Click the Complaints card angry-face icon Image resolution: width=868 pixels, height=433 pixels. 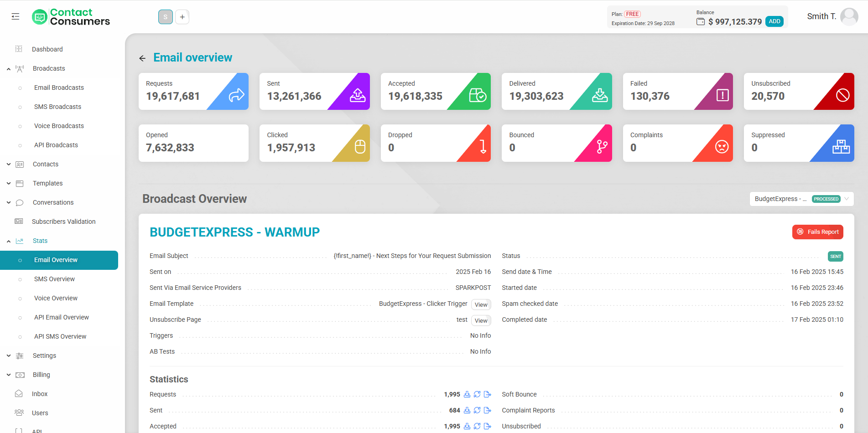pyautogui.click(x=722, y=147)
